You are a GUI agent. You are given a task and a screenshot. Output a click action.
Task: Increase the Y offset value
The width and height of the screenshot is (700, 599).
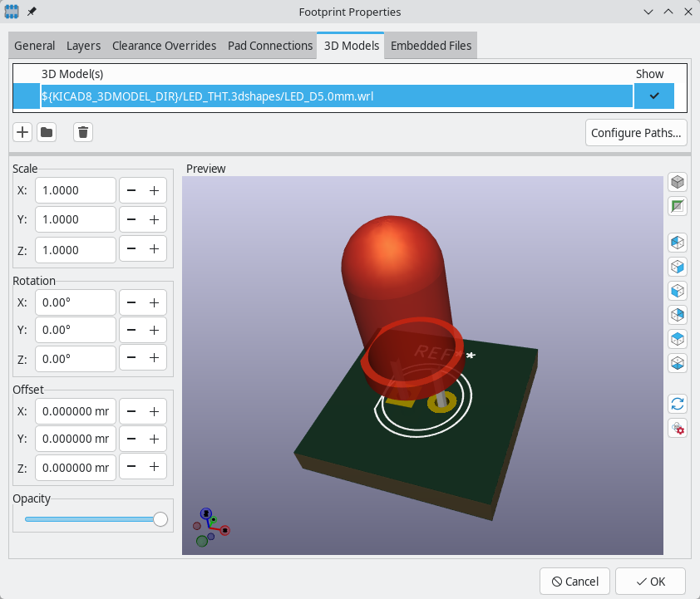(155, 439)
